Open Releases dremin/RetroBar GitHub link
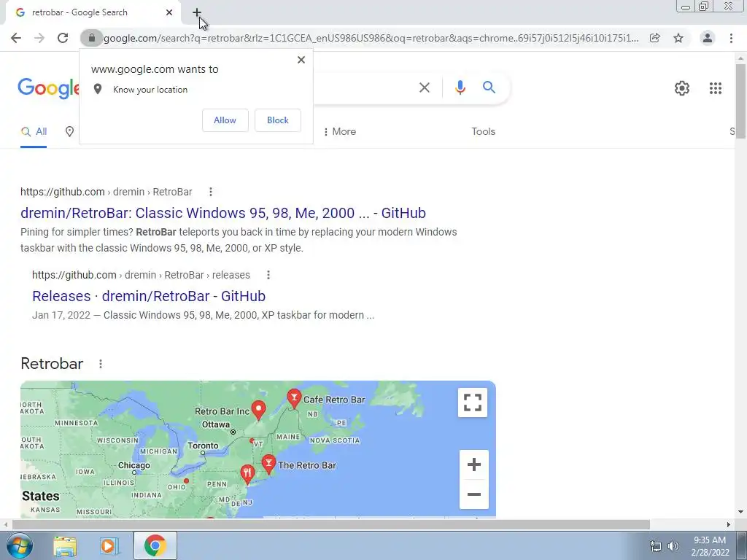 click(149, 296)
